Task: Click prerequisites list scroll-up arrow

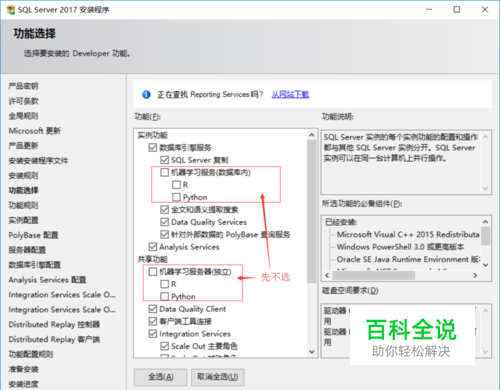Action: pyautogui.click(x=485, y=222)
